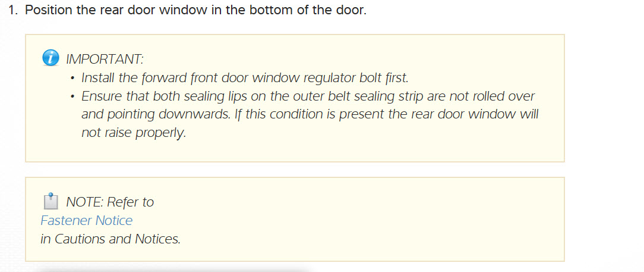
Task: Select the "NOTE: Refer to" text
Action: (x=110, y=202)
